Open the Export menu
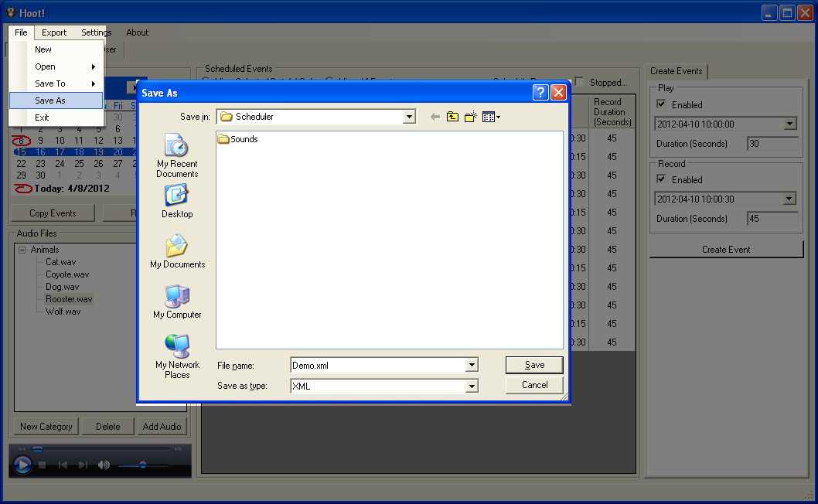The image size is (818, 504). [x=54, y=32]
